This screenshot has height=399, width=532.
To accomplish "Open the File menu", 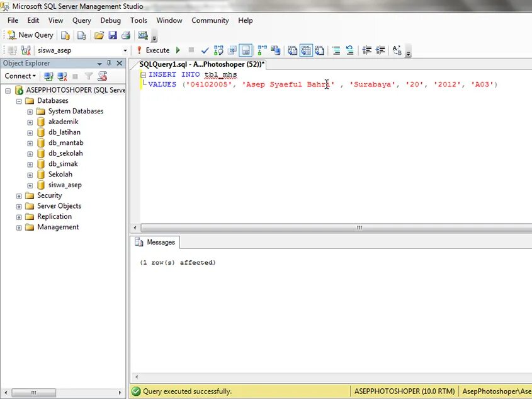I will [x=13, y=20].
